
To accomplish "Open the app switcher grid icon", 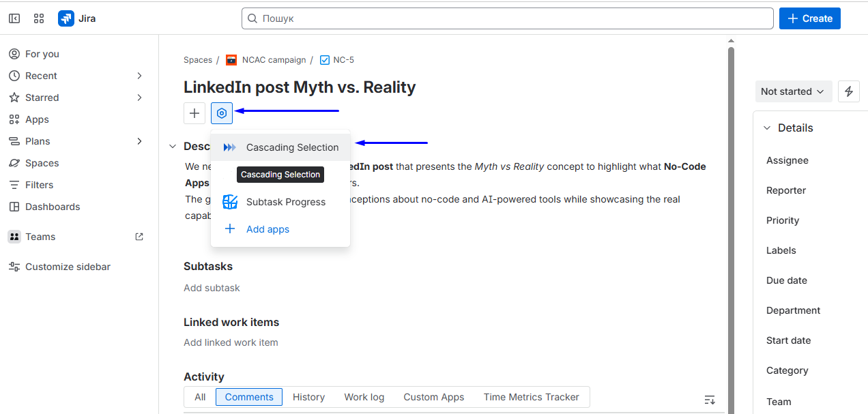I will [39, 18].
